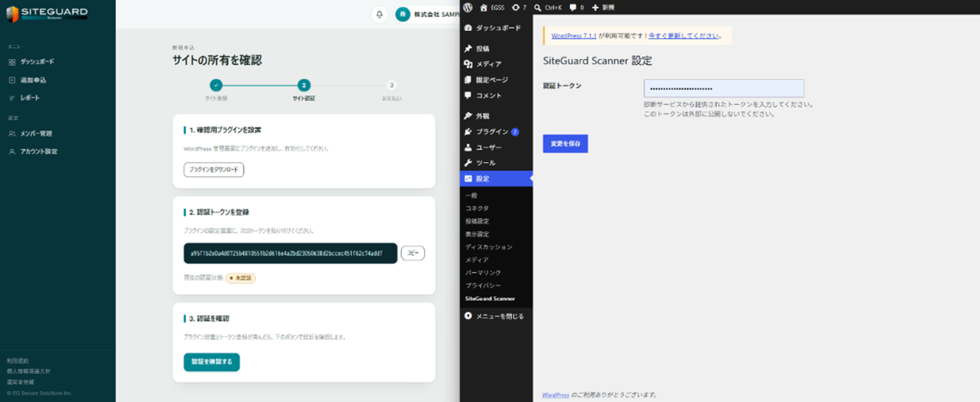Click the step 2 サイト認証 circle
The width and height of the screenshot is (980, 402).
(304, 85)
